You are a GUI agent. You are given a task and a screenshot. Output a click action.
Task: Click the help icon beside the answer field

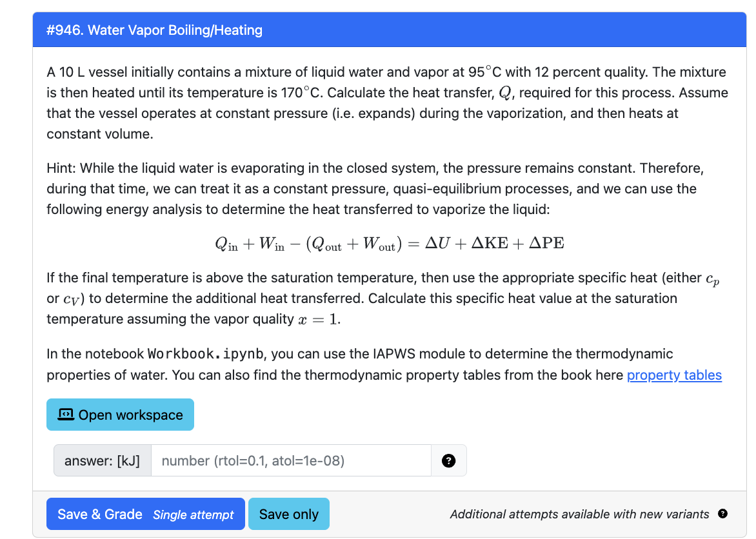click(x=448, y=460)
